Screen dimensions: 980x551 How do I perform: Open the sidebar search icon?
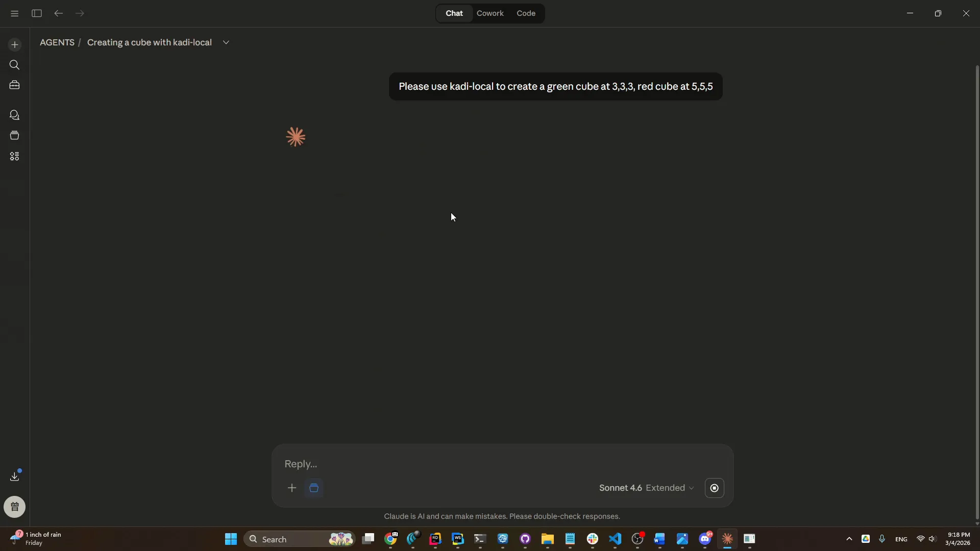point(14,65)
